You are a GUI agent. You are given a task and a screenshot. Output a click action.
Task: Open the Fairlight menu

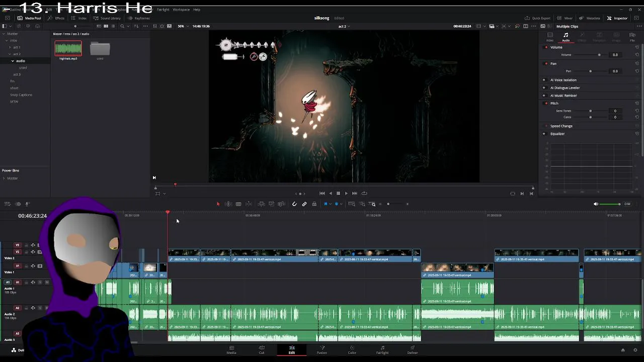[163, 10]
